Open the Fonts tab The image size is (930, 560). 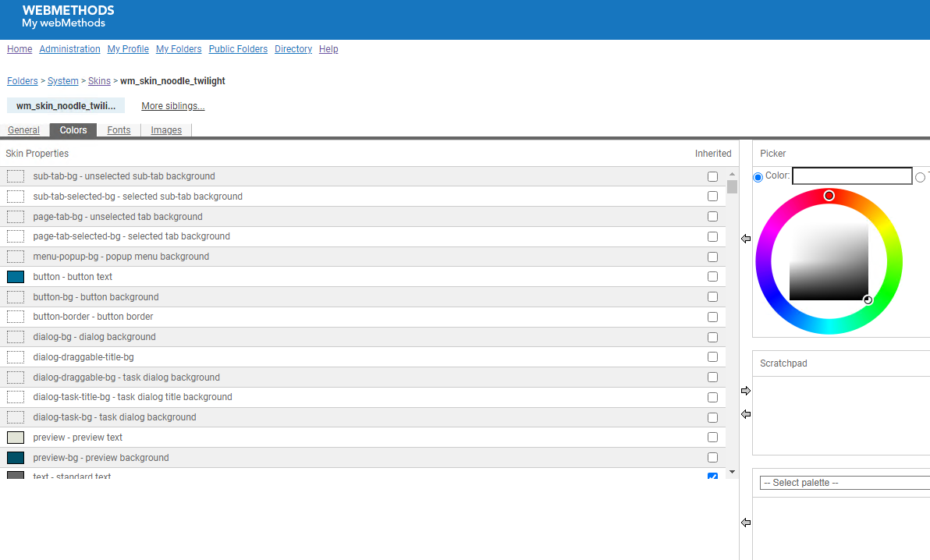[x=119, y=130]
